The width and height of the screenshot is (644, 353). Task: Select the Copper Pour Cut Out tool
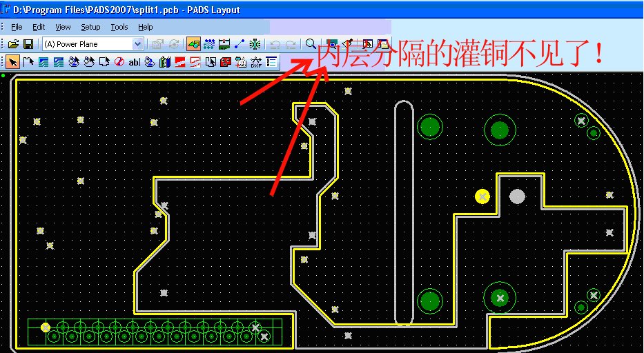point(89,62)
